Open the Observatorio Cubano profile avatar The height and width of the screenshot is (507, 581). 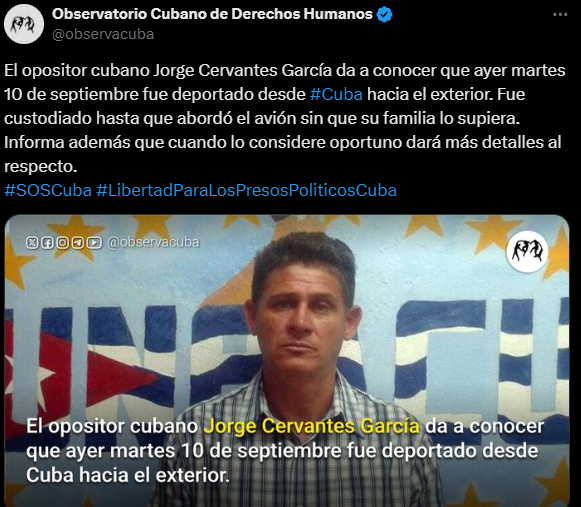tap(24, 24)
